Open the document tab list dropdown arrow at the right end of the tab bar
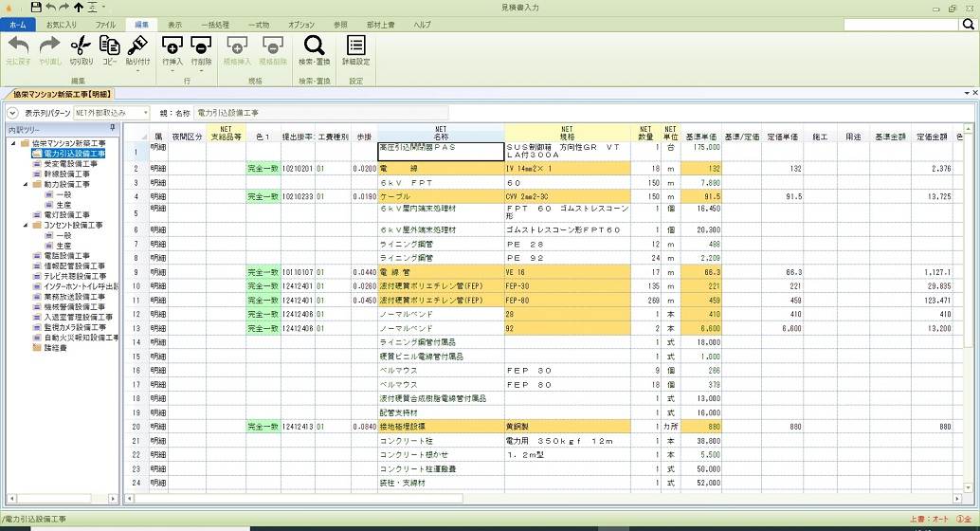This screenshot has width=980, height=531. (x=967, y=93)
